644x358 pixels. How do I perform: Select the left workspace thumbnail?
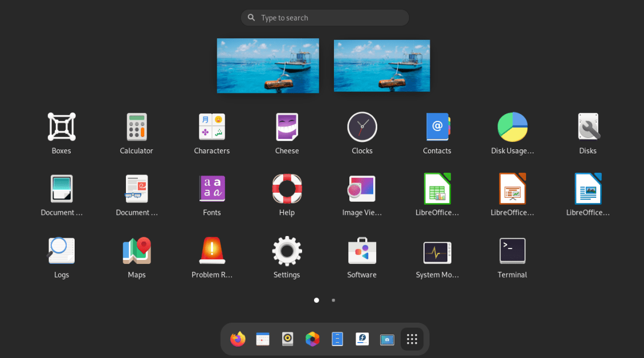[x=267, y=65]
